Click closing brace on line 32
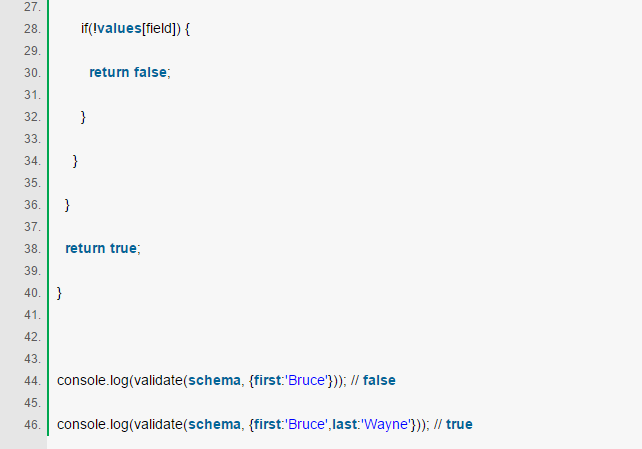Screen dimensions: 642x449 (x=84, y=117)
